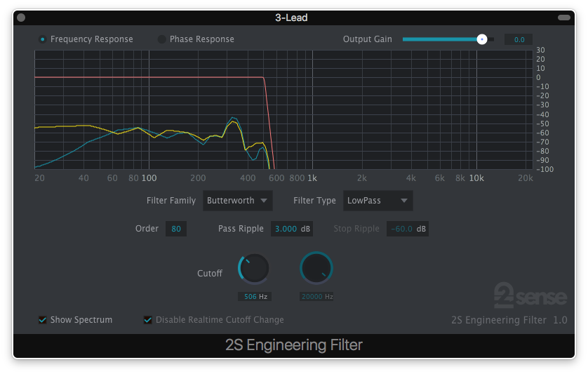588x374 pixels.
Task: Click the second cutoff knob at 20000 Hz
Action: [x=316, y=268]
